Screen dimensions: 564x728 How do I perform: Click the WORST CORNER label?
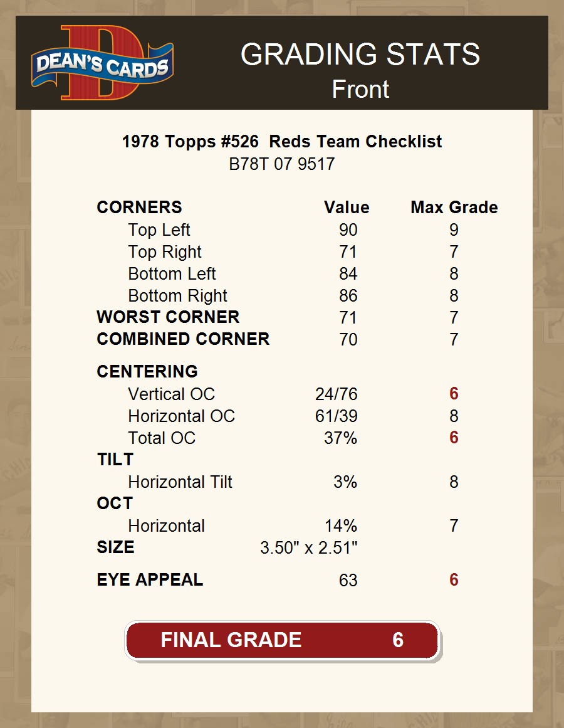168,317
